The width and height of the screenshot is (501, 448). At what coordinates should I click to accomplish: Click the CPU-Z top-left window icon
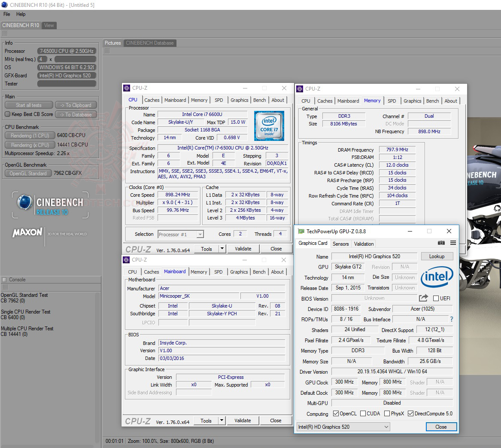pyautogui.click(x=127, y=88)
